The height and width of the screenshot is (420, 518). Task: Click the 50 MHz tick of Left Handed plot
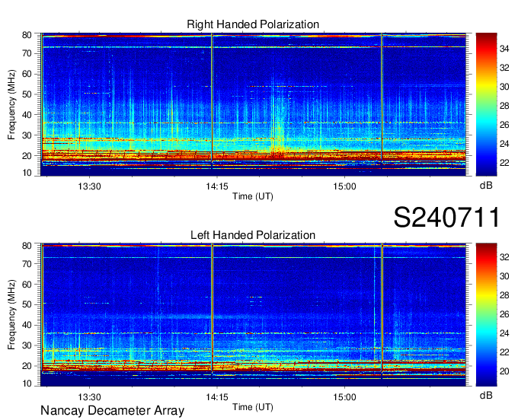tap(27, 304)
